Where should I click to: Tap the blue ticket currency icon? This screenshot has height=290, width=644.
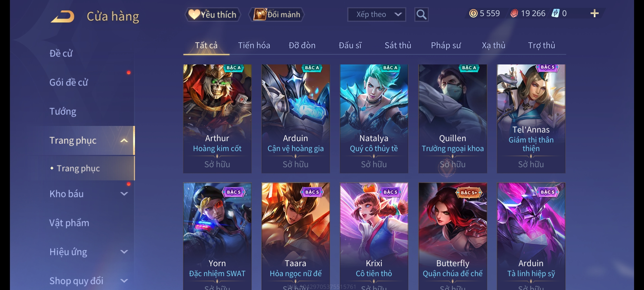click(x=555, y=13)
